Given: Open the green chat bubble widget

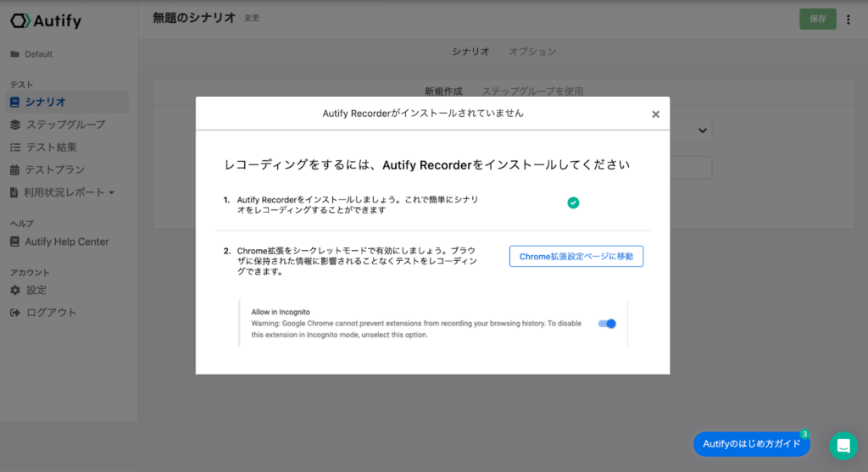Looking at the screenshot, I should [843, 446].
